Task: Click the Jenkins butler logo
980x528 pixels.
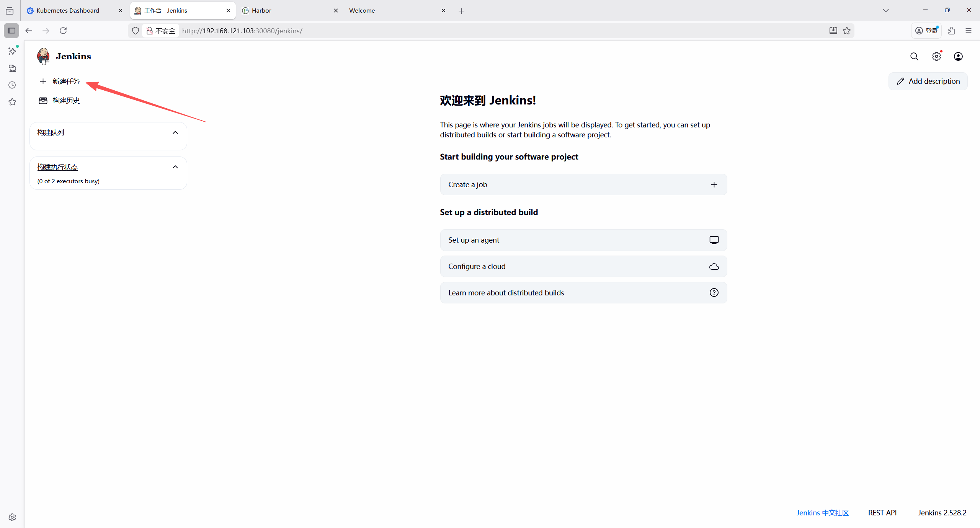Action: click(x=43, y=56)
